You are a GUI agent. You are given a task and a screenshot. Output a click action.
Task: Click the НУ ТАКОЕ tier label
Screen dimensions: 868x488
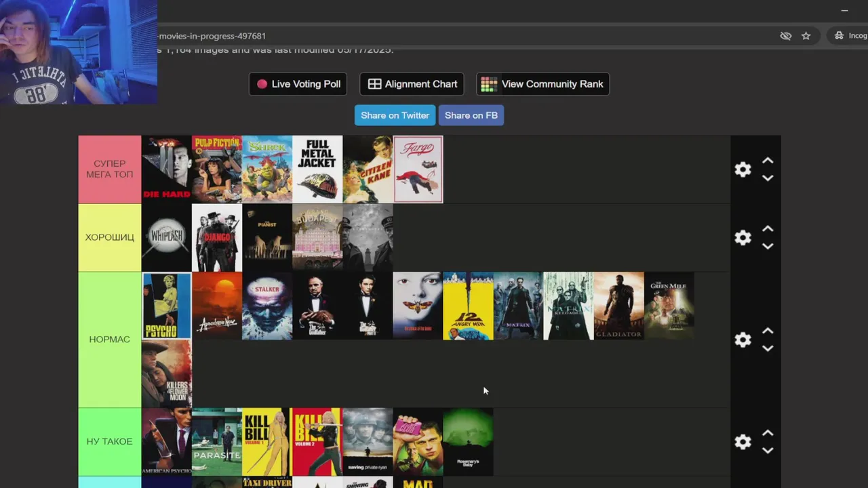pyautogui.click(x=109, y=442)
